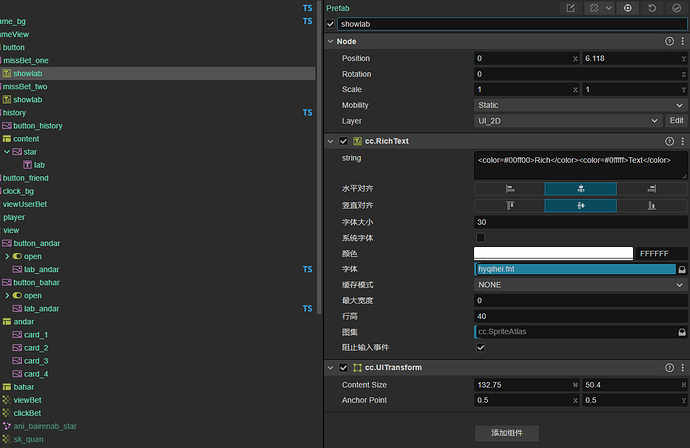Uncheck the 阻止输入事件 checkbox
Viewport: 690px width, 448px height.
(x=481, y=348)
